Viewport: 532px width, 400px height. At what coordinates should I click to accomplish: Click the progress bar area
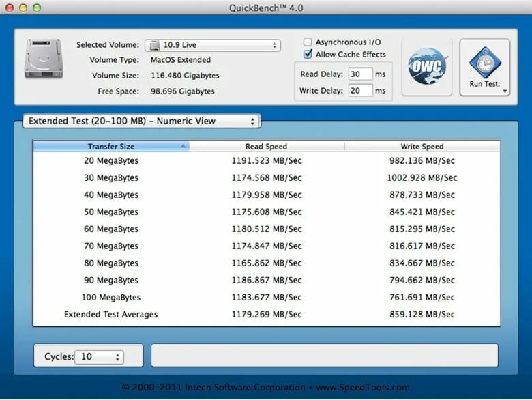325,355
